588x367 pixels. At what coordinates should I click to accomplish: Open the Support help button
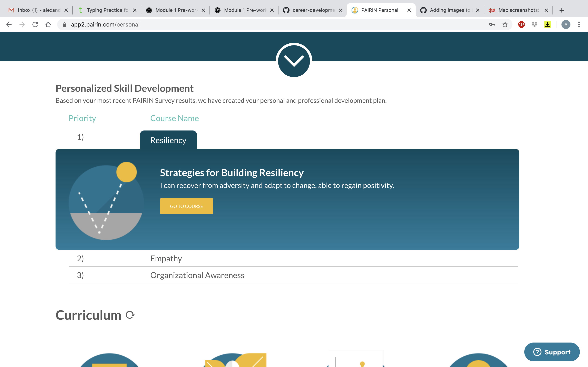coord(552,352)
